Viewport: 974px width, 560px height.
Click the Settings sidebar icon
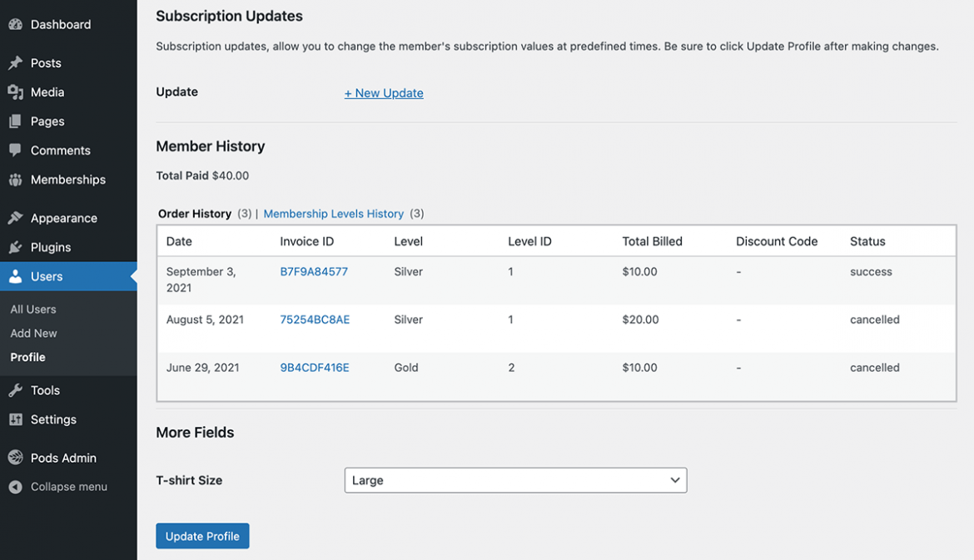[15, 419]
